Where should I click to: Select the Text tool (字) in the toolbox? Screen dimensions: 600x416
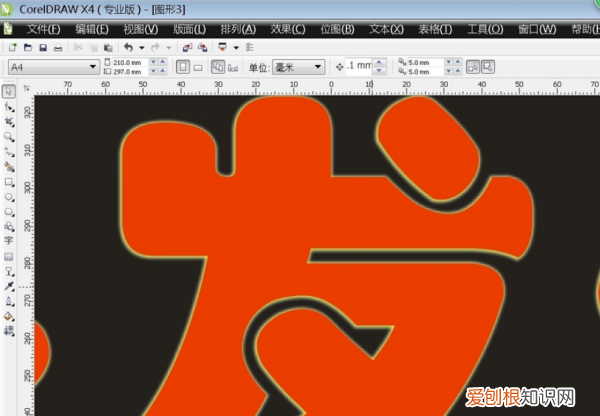pyautogui.click(x=9, y=241)
